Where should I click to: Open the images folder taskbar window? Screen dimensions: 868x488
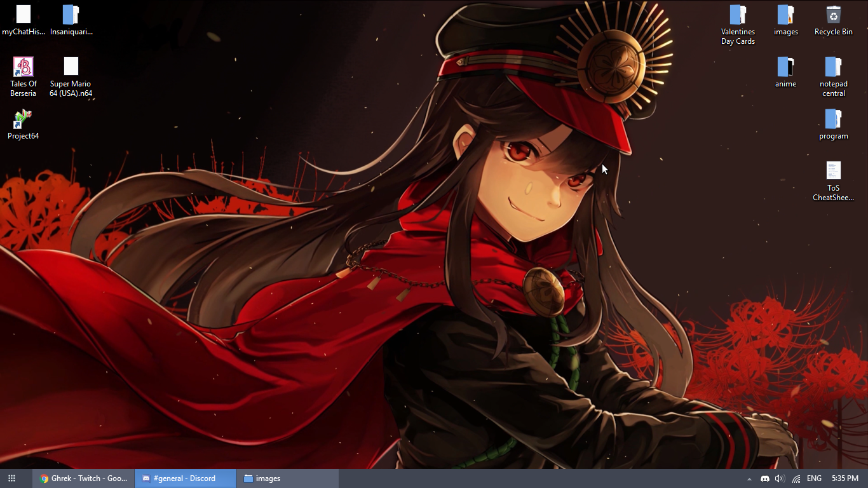(x=287, y=478)
